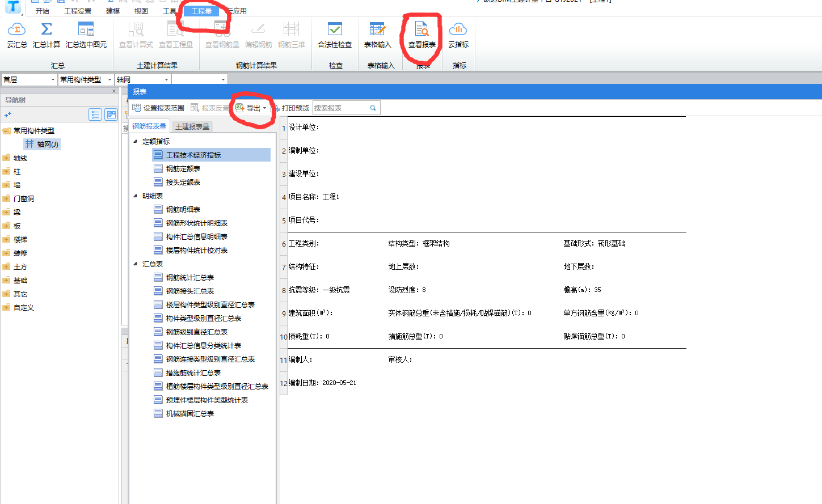Screen dimensions: 822x504
Task: Open the 轴网 component dropdown
Action: click(x=166, y=79)
